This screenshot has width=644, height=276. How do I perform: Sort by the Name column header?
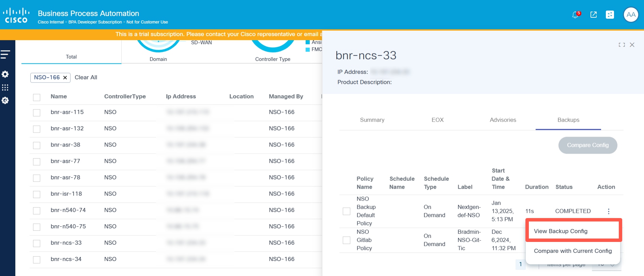coord(59,96)
